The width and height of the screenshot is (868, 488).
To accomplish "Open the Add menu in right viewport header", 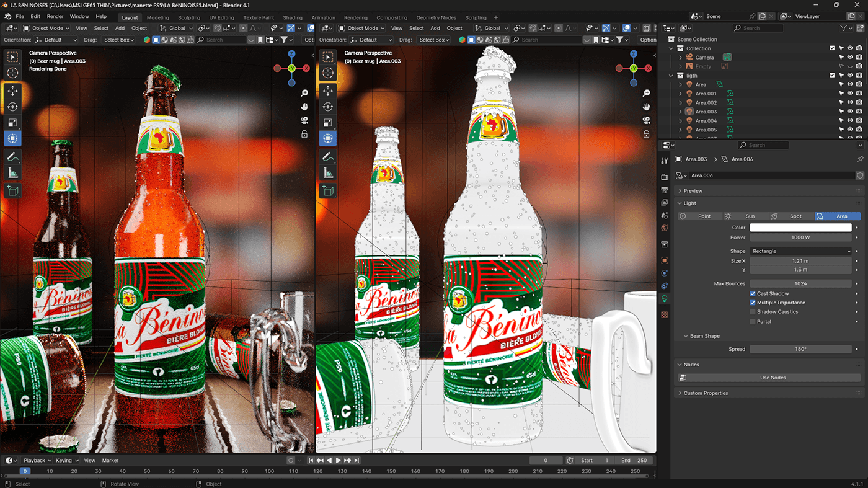I will pyautogui.click(x=435, y=28).
